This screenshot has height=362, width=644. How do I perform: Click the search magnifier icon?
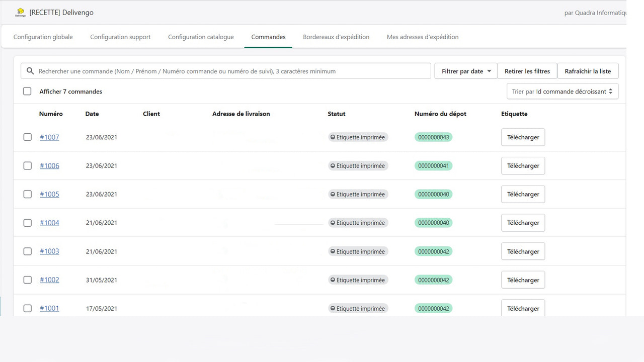tap(30, 71)
